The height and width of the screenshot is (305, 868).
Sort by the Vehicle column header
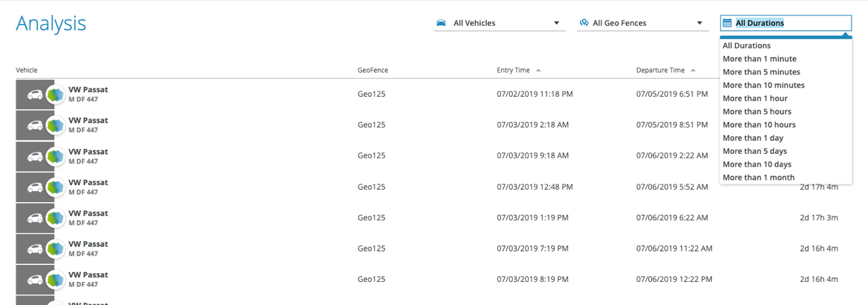click(27, 70)
